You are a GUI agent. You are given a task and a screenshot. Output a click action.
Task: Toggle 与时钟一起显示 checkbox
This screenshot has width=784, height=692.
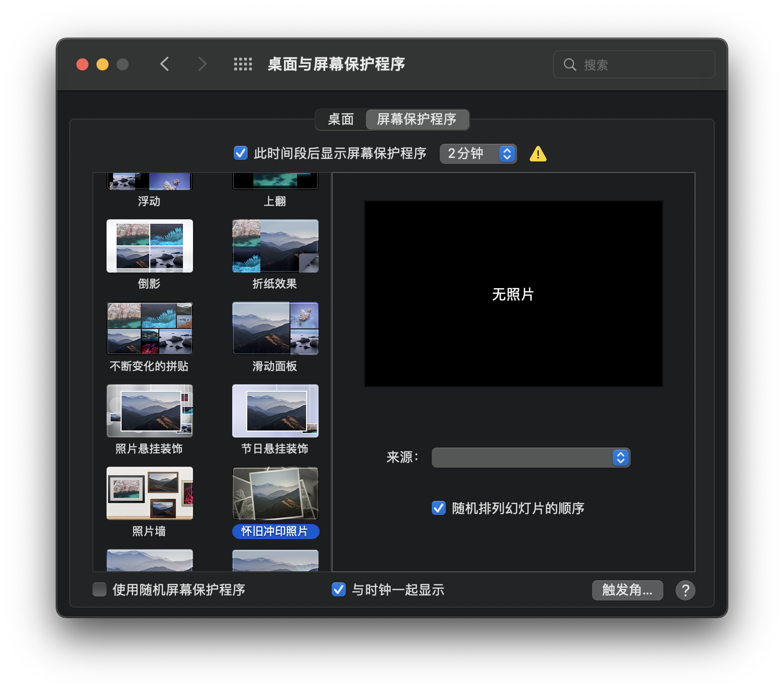click(339, 589)
